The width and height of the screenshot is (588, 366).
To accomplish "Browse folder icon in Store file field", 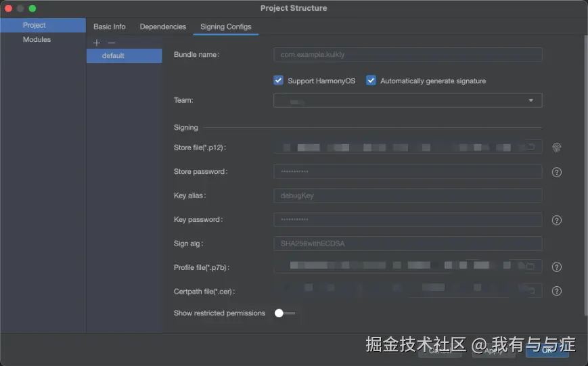I will 530,147.
